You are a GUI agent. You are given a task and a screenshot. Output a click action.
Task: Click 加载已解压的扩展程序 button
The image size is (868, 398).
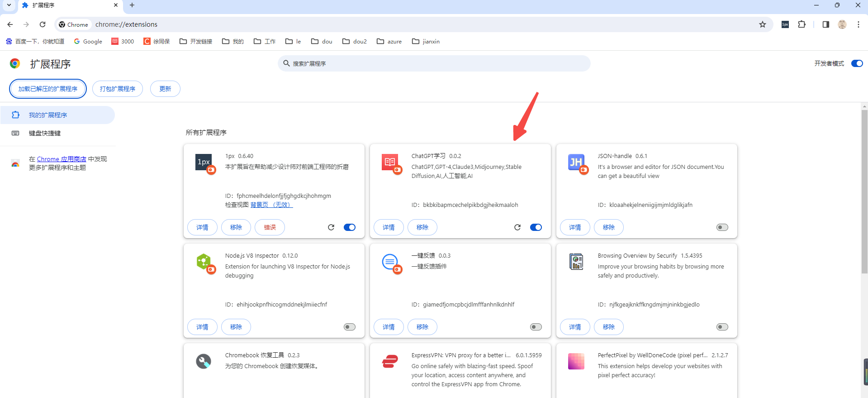[48, 89]
